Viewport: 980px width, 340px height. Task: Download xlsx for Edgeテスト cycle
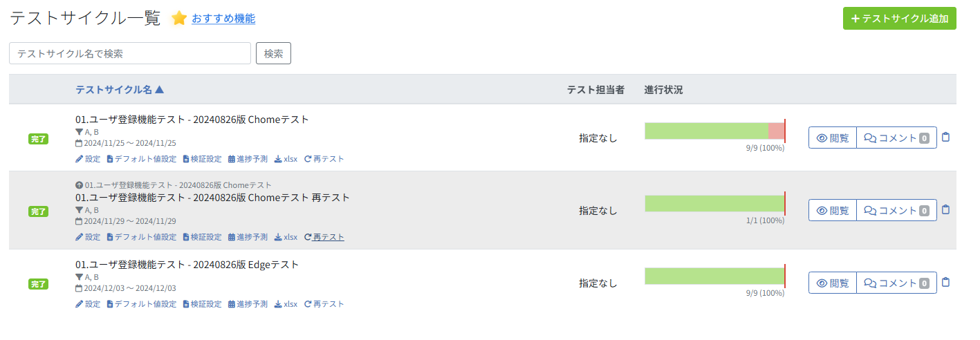pos(286,304)
